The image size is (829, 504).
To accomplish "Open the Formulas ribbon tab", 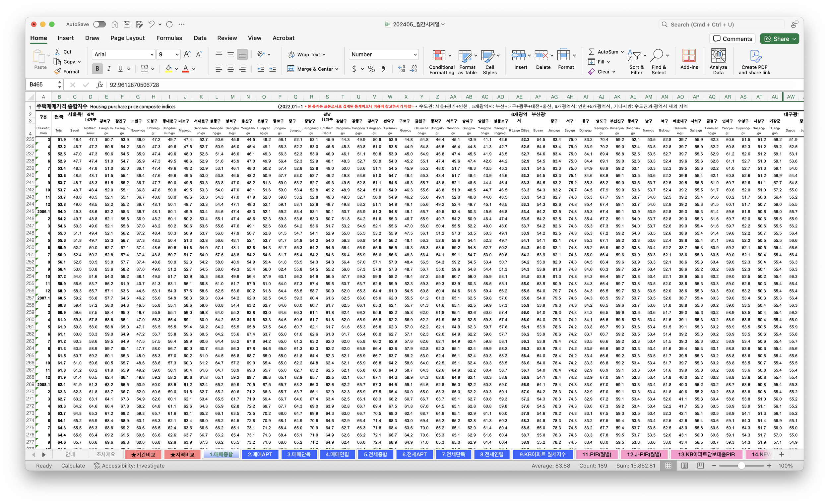I will pos(169,38).
